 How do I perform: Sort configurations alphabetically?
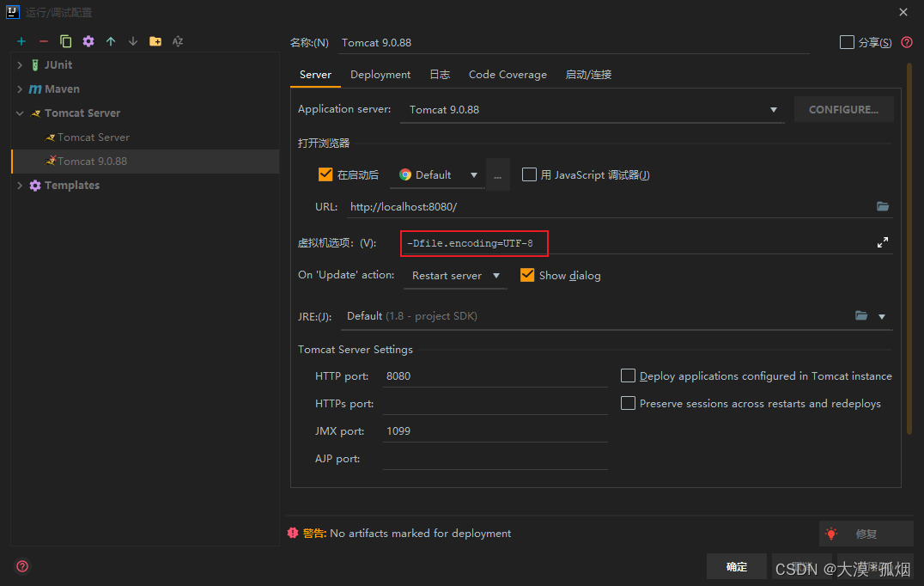[x=178, y=41]
